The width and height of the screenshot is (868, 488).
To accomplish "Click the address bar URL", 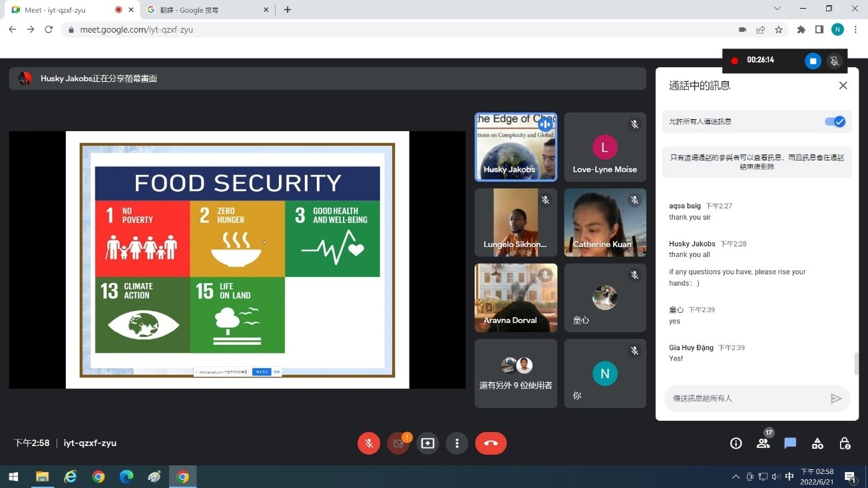I will coord(136,29).
